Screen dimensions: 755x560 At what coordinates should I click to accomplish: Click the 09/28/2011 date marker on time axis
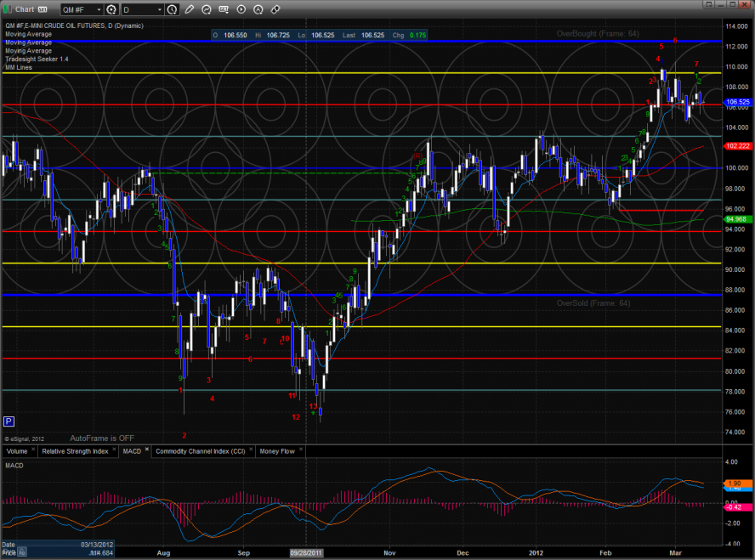[x=306, y=551]
